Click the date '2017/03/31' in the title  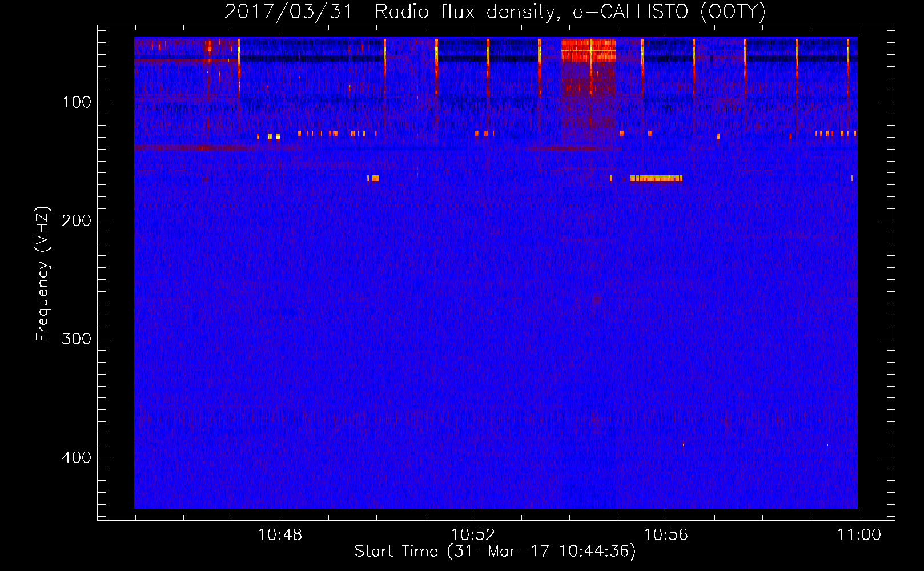288,12
